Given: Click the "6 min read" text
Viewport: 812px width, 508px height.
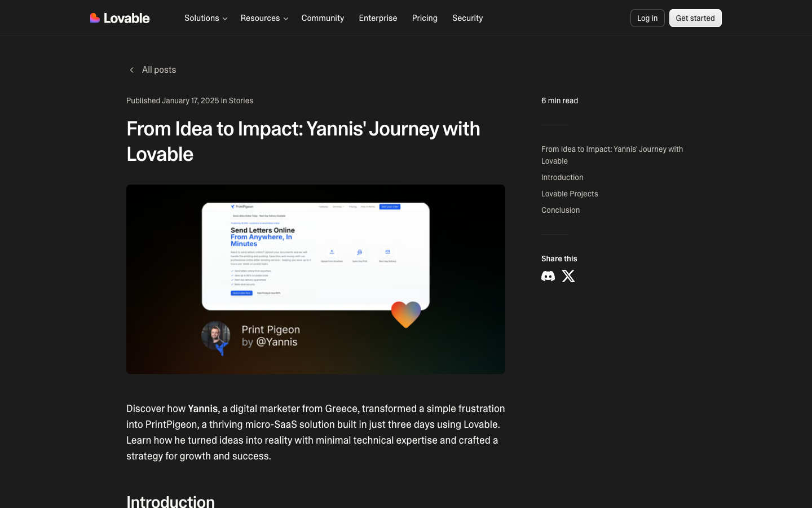Looking at the screenshot, I should coord(559,100).
